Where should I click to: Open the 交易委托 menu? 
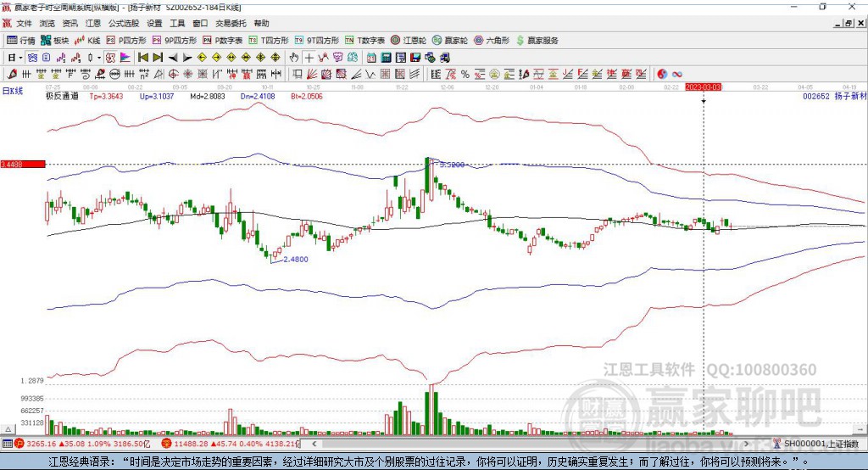pos(231,23)
